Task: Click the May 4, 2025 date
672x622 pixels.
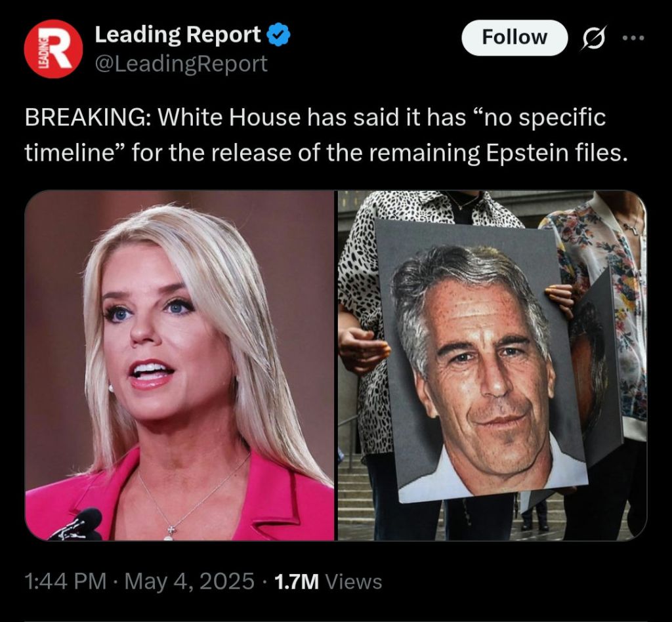Action: click(190, 581)
